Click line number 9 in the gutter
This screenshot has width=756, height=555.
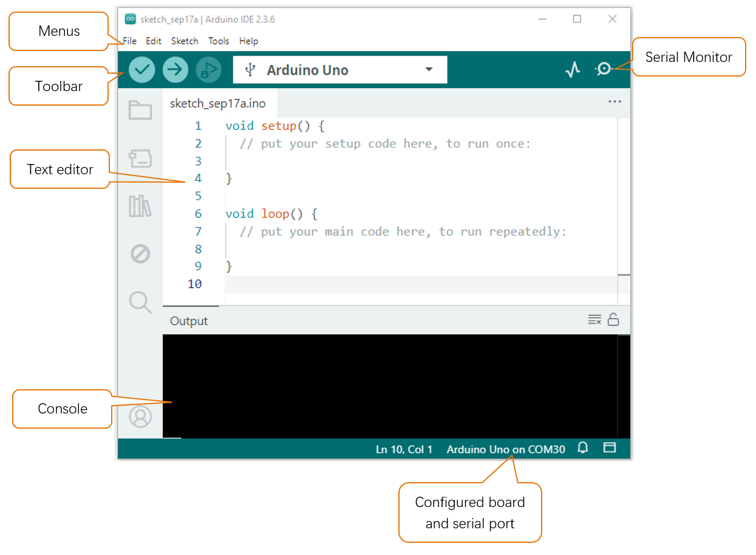click(x=198, y=266)
